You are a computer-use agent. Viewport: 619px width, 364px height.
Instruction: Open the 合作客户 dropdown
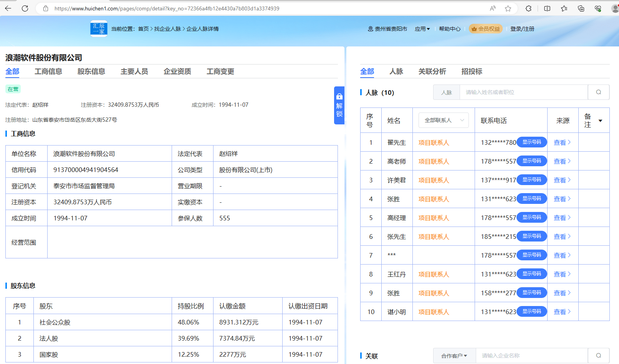coord(454,356)
